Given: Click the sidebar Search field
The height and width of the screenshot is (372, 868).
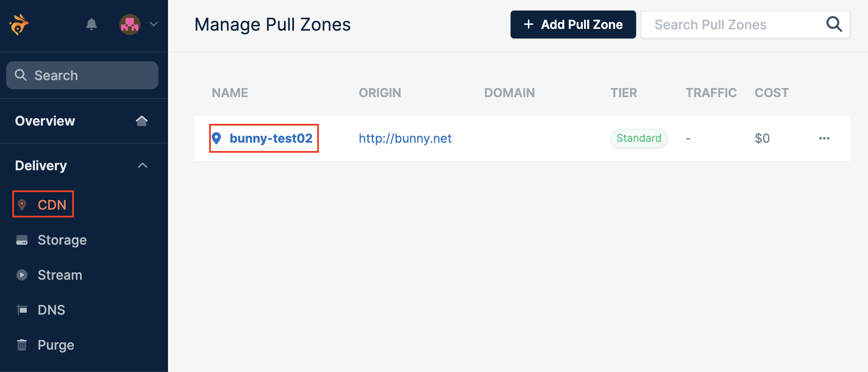Looking at the screenshot, I should coord(82,75).
